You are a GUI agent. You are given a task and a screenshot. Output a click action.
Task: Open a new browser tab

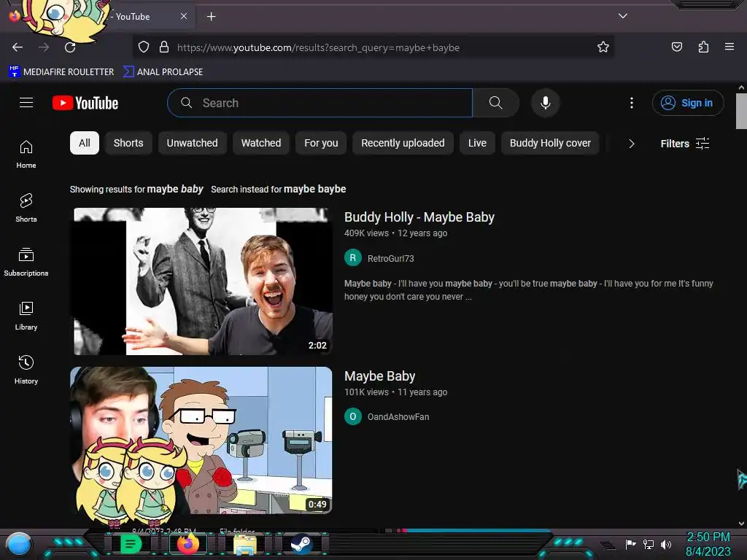tap(211, 17)
